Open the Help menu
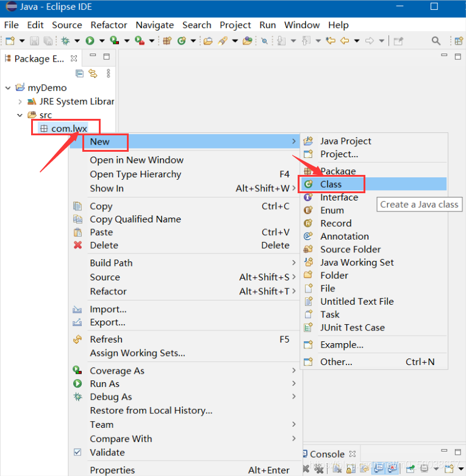 point(338,25)
